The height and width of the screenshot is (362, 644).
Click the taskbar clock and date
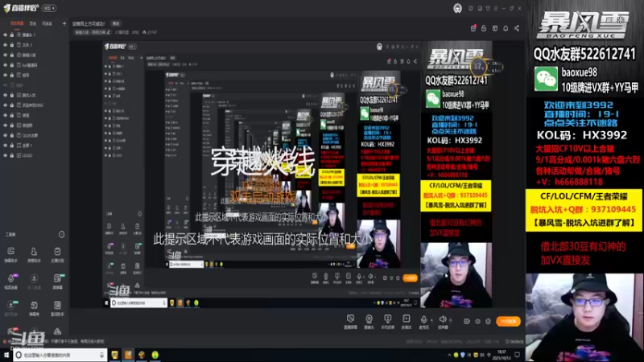502,355
